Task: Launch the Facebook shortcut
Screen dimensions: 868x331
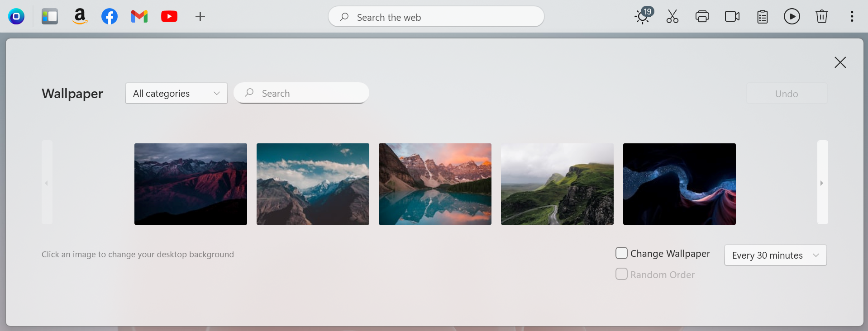Action: pyautogui.click(x=110, y=17)
